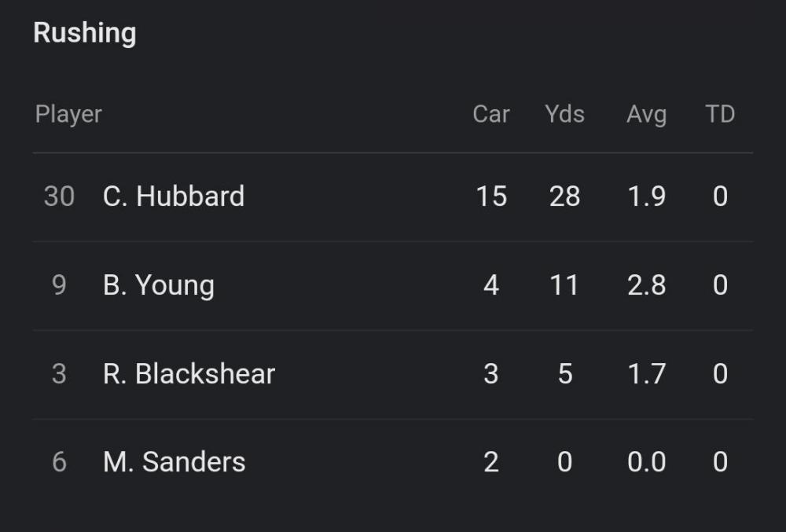Select Hubbard's 15 carries value

click(x=491, y=196)
